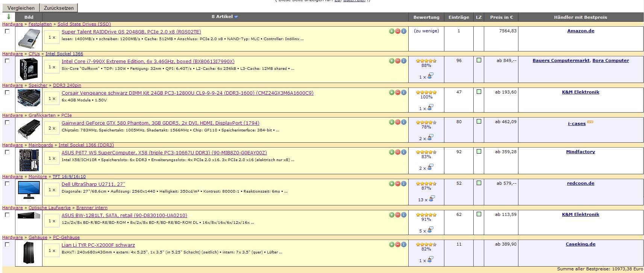
Task: Open info icon for Dell UltraSharp U2711
Action: tap(404, 184)
